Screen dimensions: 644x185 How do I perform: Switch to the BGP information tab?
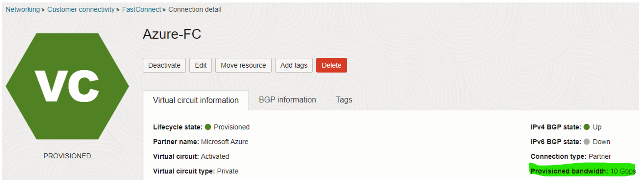tap(287, 100)
